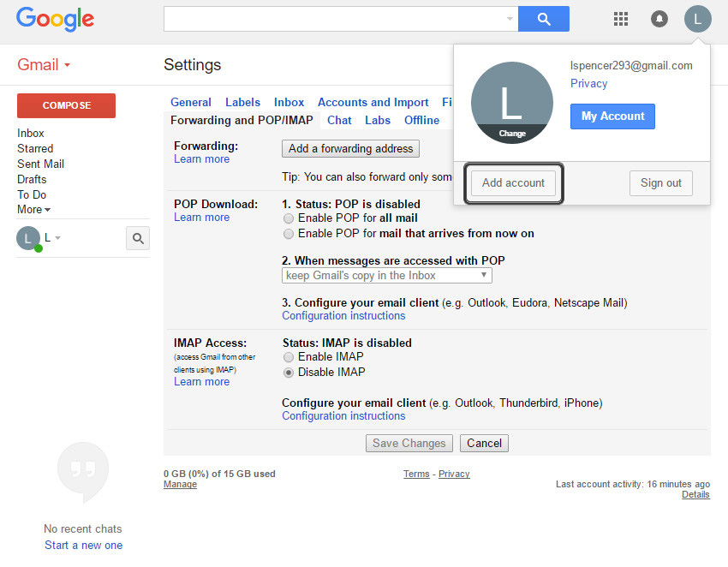Click the blue search magnifier button
The image size is (728, 567).
(x=543, y=19)
